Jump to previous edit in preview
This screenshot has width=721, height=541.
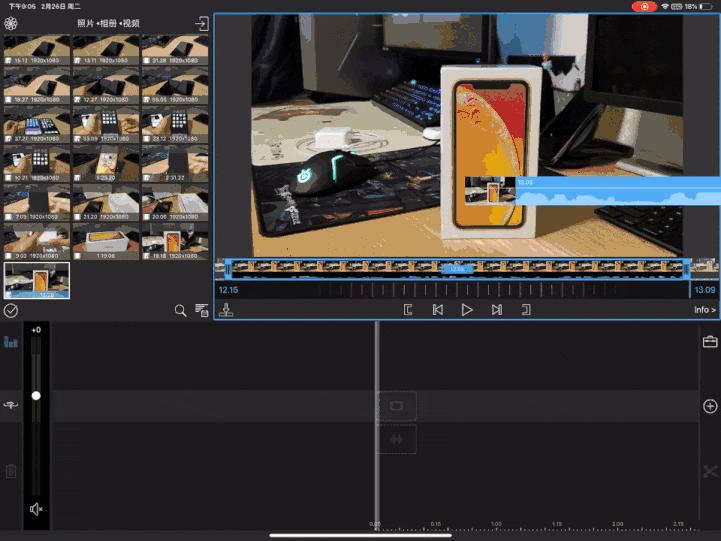point(438,310)
